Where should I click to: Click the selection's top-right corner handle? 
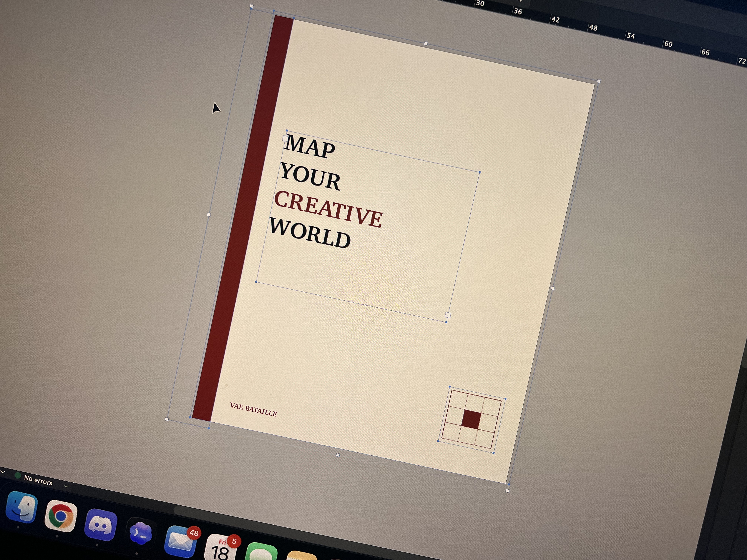pyautogui.click(x=599, y=81)
